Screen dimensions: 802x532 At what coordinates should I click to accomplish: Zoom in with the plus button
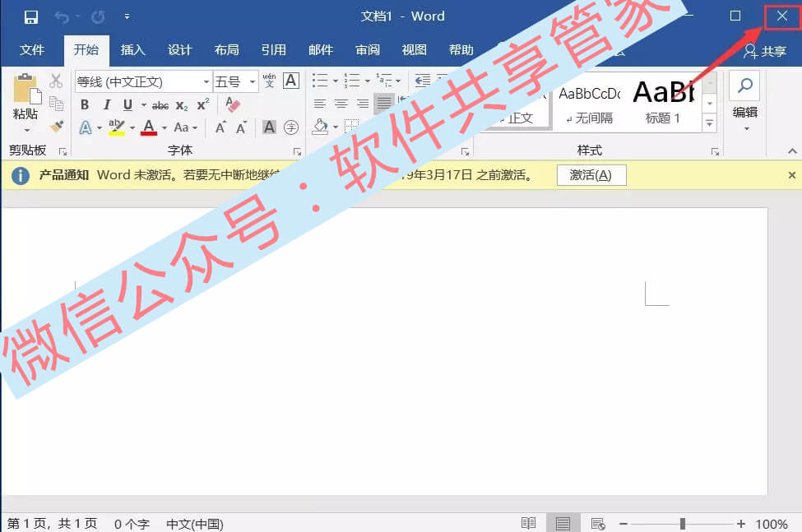click(x=741, y=524)
